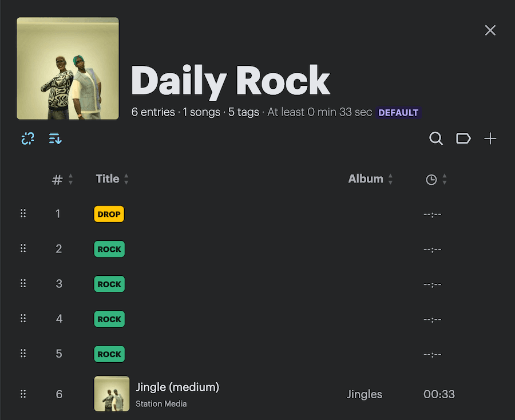Screen dimensions: 515x420
Task: Click the drag handle next to entry 1
Action: click(x=23, y=213)
